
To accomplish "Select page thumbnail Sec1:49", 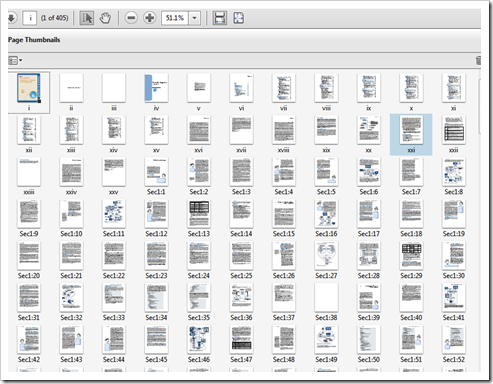I will 326,339.
